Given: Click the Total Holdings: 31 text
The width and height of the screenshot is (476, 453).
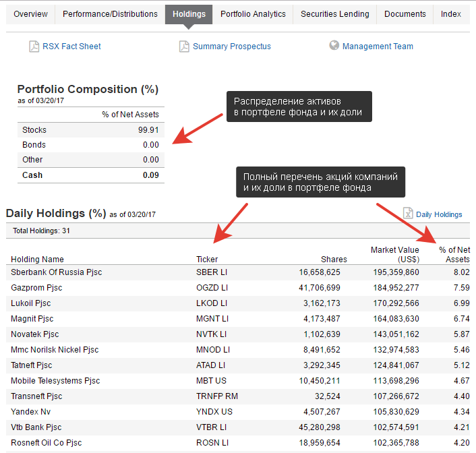Looking at the screenshot, I should [41, 231].
